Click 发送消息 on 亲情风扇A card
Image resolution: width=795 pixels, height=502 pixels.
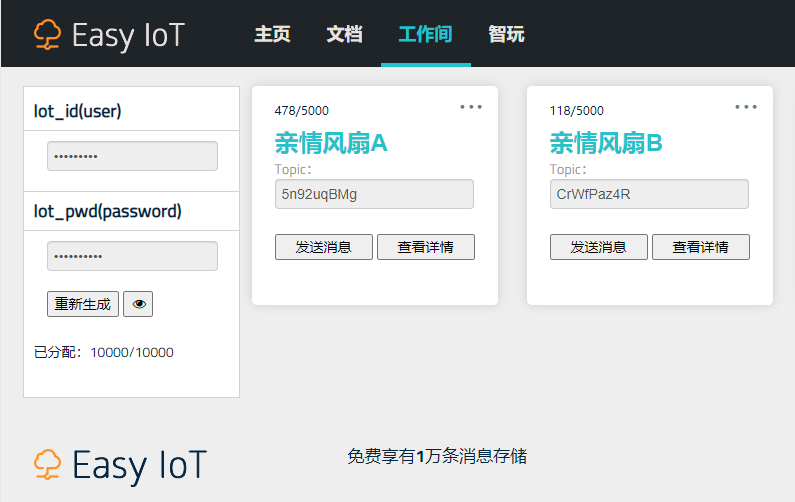(x=323, y=247)
